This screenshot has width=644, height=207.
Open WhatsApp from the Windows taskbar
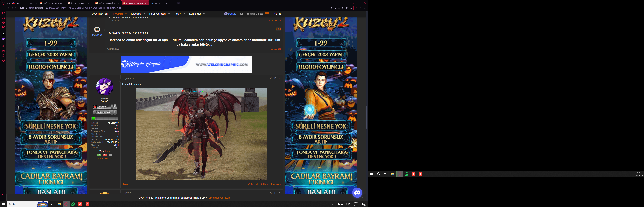[73, 204]
